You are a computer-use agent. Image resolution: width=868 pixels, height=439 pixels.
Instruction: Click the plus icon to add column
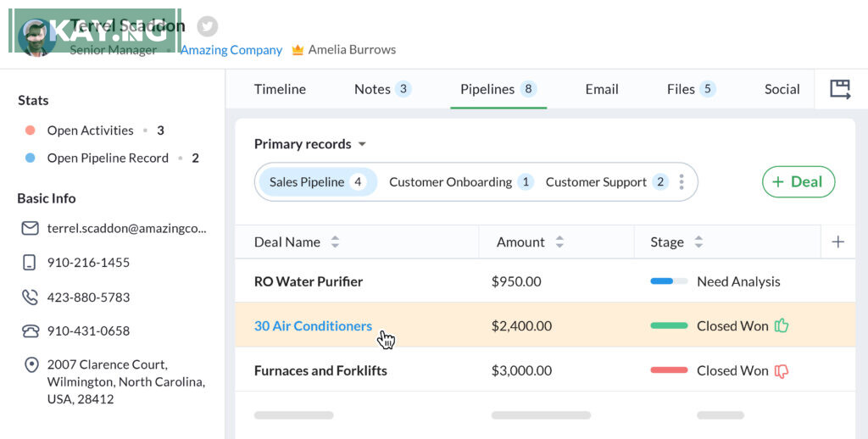pyautogui.click(x=838, y=242)
